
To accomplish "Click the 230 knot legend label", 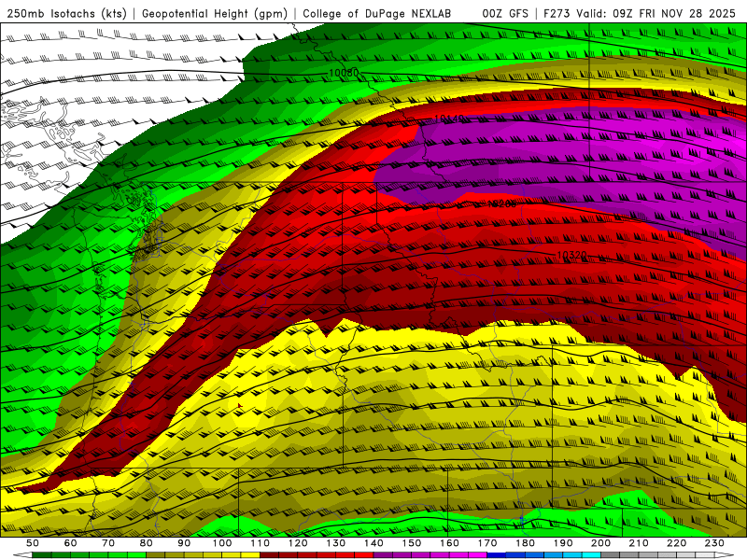I will point(714,543).
